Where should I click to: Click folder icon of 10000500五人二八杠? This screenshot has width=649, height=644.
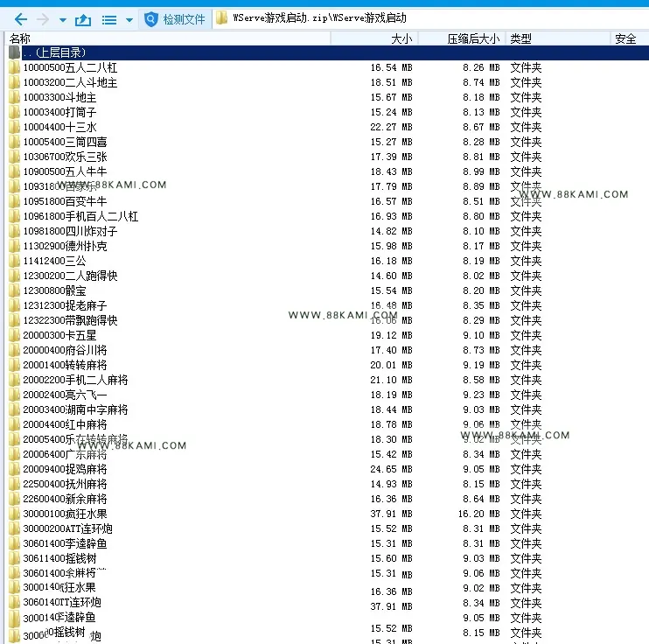coord(14,67)
